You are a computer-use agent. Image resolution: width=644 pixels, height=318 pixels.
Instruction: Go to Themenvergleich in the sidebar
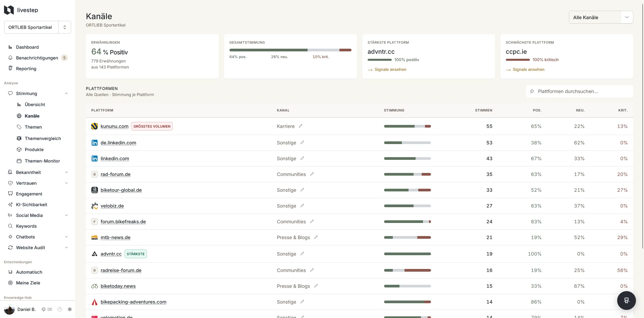click(43, 138)
